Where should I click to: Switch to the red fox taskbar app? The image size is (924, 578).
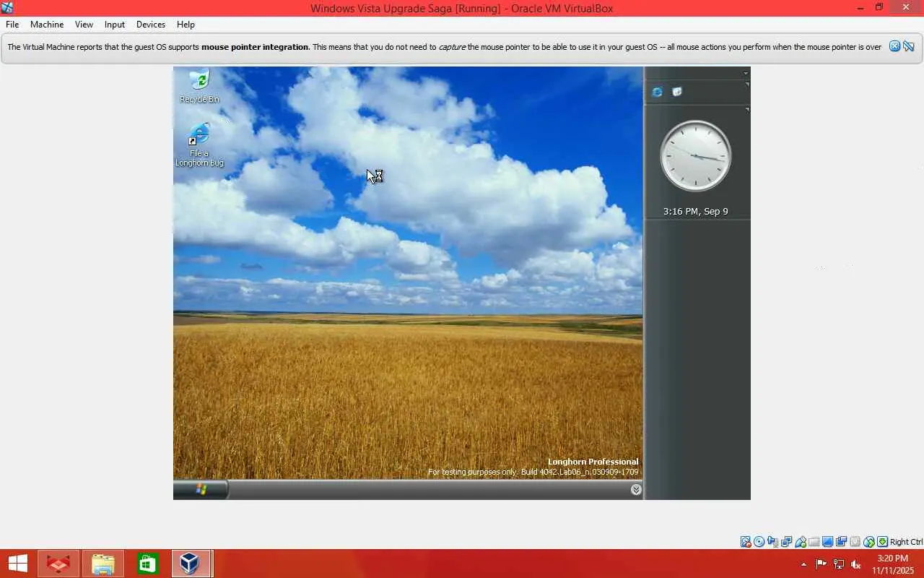click(x=58, y=564)
